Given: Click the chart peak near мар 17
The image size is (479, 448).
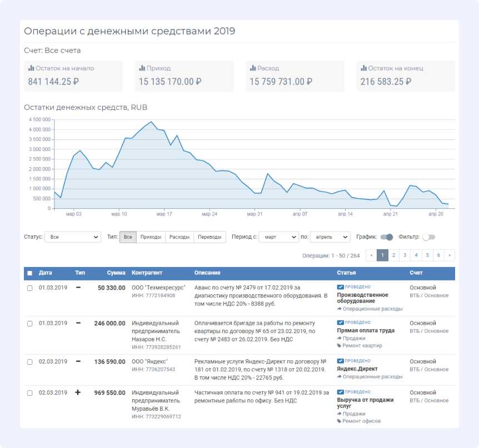Looking at the screenshot, I should (151, 121).
